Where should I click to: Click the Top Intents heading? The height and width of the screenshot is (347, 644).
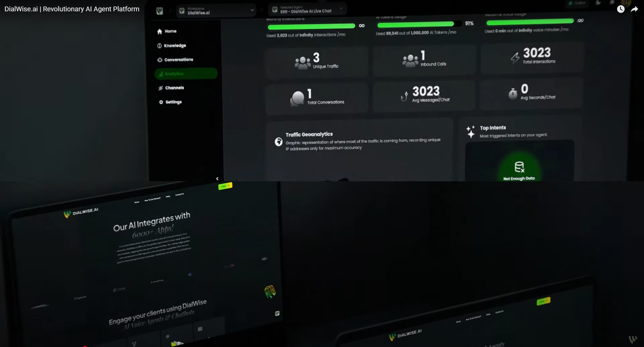[493, 128]
